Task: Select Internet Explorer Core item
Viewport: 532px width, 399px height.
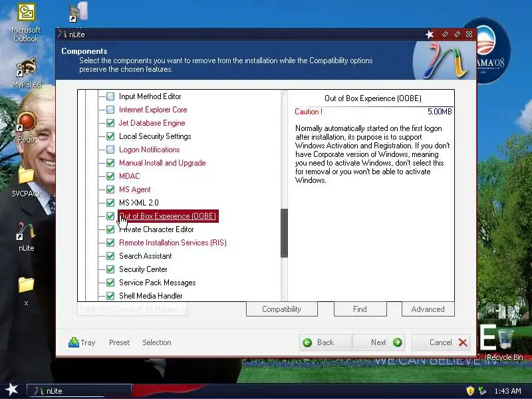Action: (153, 110)
